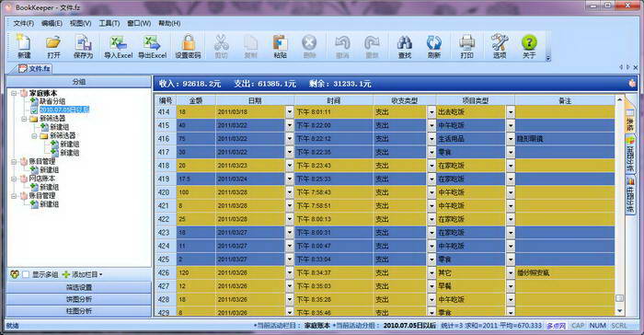This screenshot has height=335, width=644.
Task: Click the 关于 question mark icon
Action: (x=529, y=42)
